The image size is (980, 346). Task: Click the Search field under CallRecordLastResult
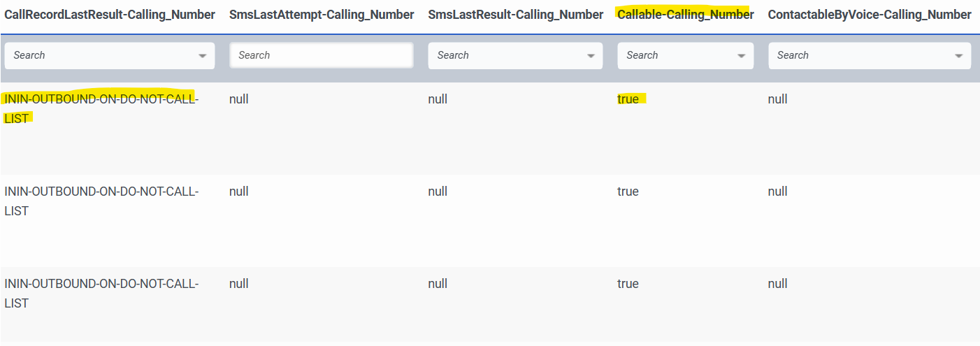98,55
